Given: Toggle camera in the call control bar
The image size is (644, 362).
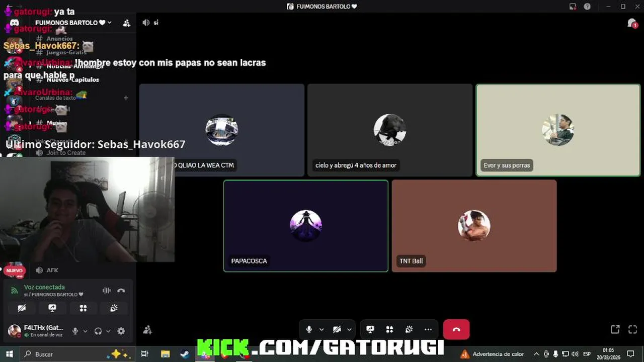Looking at the screenshot, I should [337, 329].
